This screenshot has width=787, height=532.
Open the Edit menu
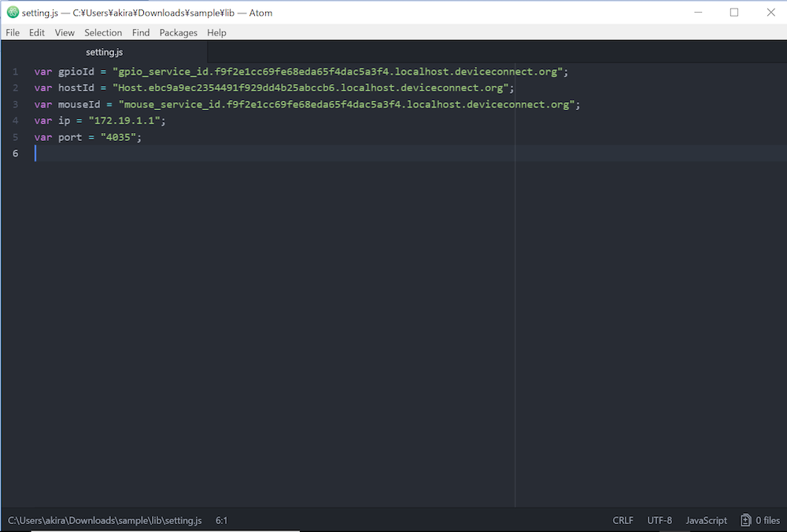(37, 32)
